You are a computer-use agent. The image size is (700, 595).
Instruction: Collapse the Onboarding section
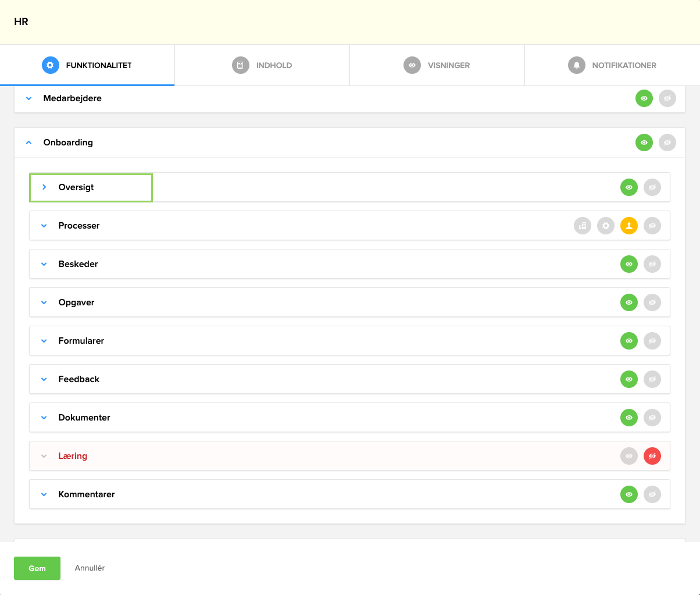click(x=28, y=142)
